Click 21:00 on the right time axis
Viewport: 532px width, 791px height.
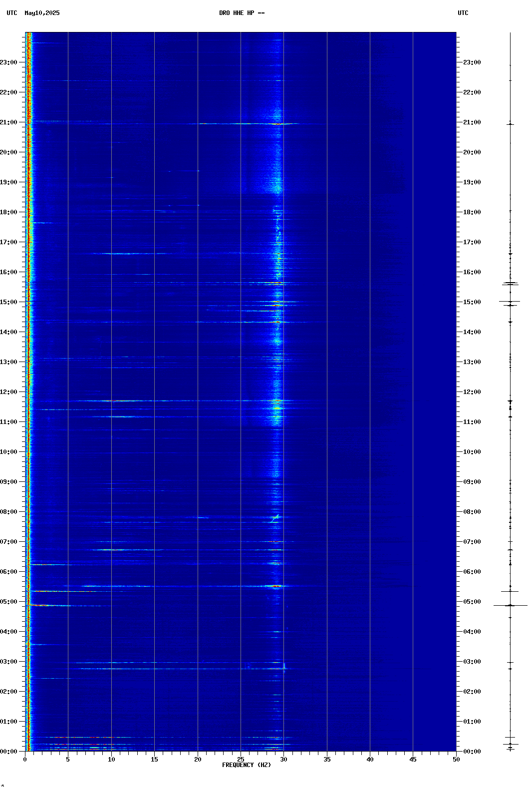coord(472,122)
